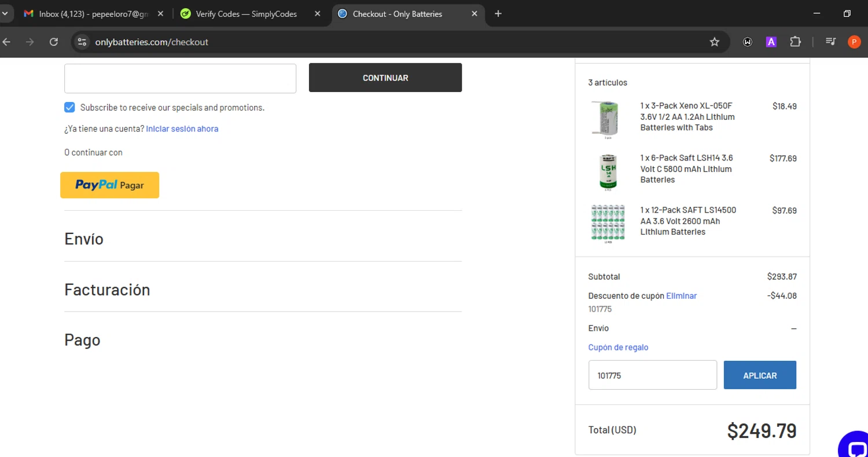Close the Checkout Only Batteries tab

tap(475, 13)
